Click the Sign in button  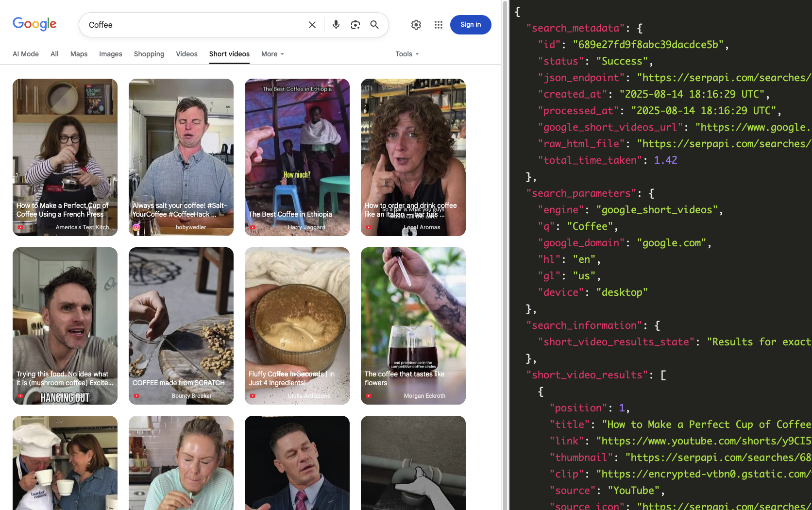tap(471, 25)
